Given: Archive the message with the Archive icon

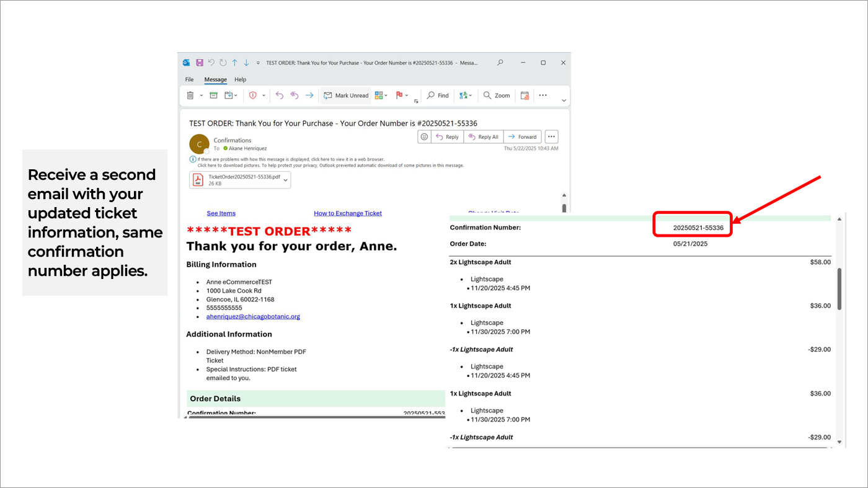Looking at the screenshot, I should tap(213, 95).
